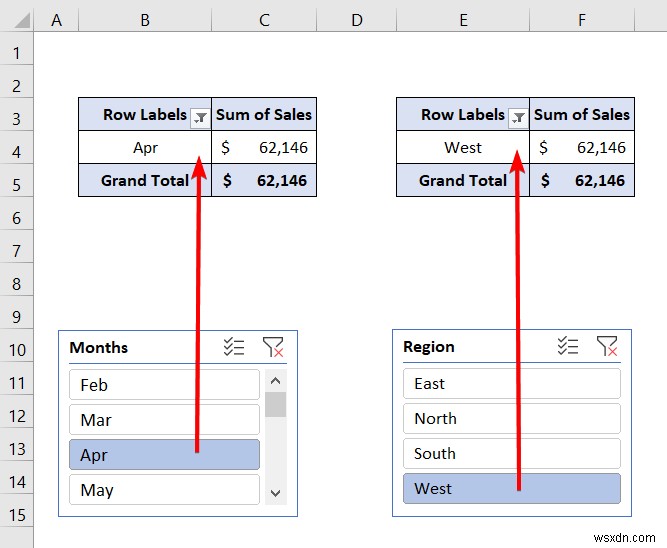Select column C header

[x=264, y=20]
